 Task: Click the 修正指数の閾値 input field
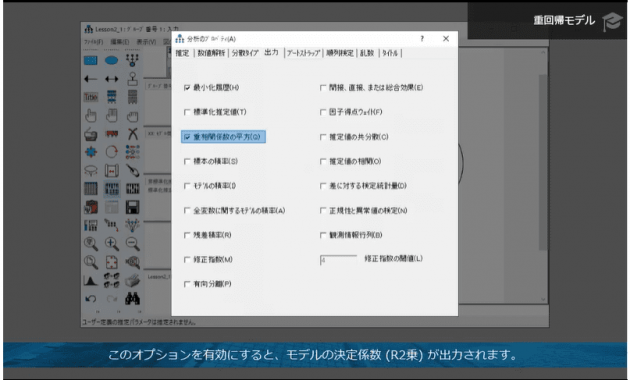coord(338,260)
